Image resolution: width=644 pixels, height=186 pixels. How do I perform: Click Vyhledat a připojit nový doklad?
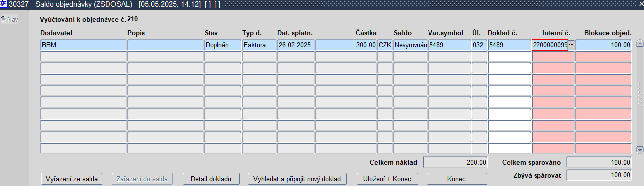297,179
